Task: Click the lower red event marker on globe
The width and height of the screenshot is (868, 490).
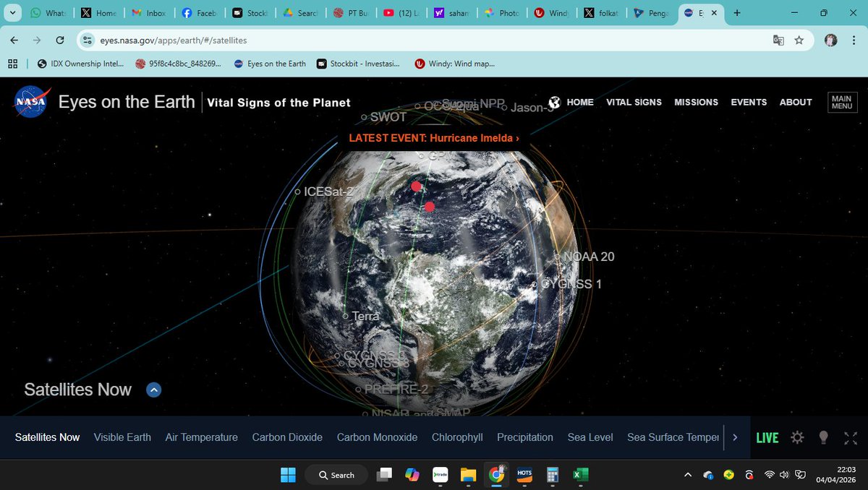Action: pos(430,207)
